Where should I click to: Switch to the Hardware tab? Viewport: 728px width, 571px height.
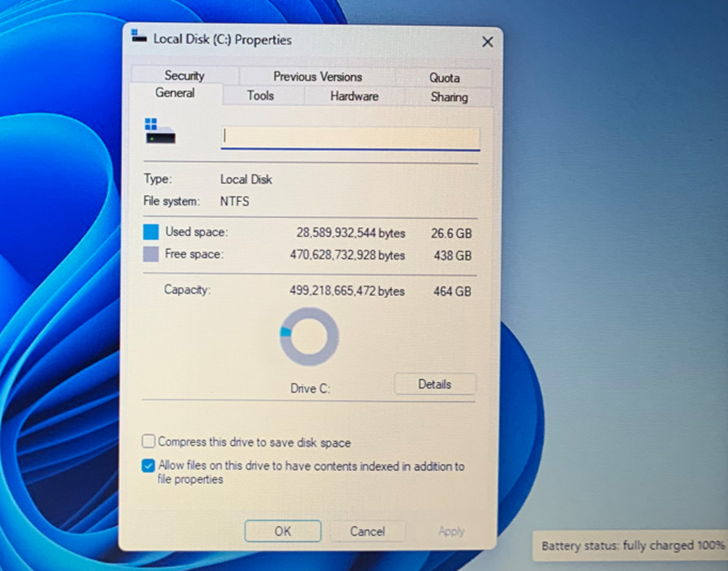click(354, 97)
